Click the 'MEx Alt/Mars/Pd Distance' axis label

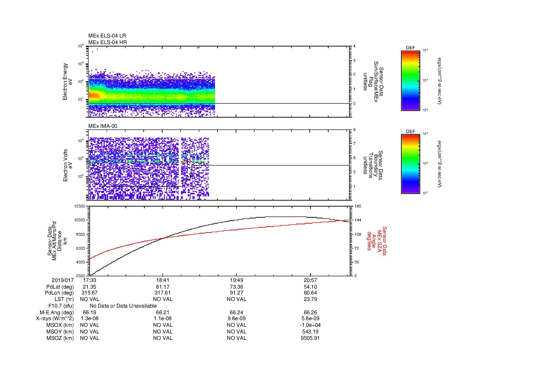(56, 241)
